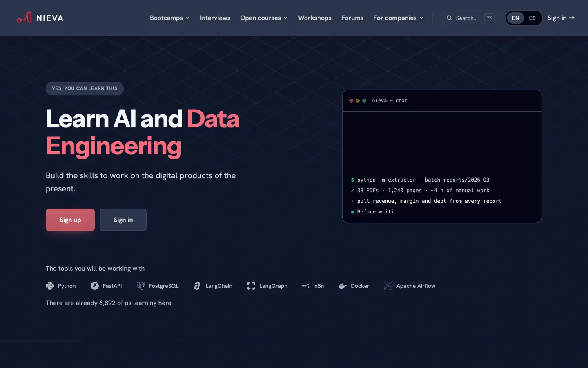Click 'There are already 6,892 of us' text
This screenshot has height=368, width=588.
point(109,303)
